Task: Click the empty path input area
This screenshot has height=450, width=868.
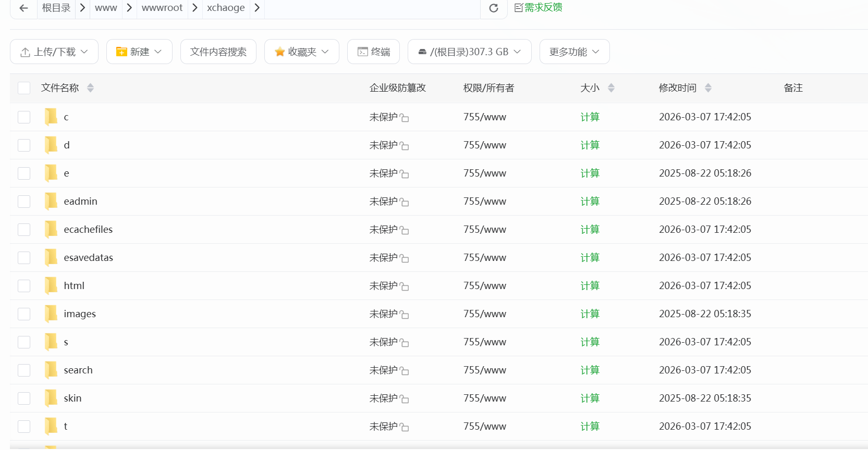Action: (371, 8)
